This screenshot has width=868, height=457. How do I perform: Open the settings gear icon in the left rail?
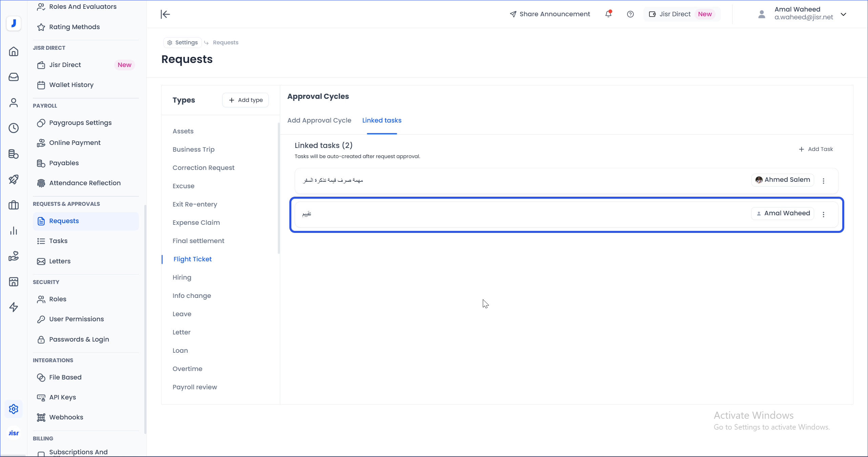click(x=14, y=409)
